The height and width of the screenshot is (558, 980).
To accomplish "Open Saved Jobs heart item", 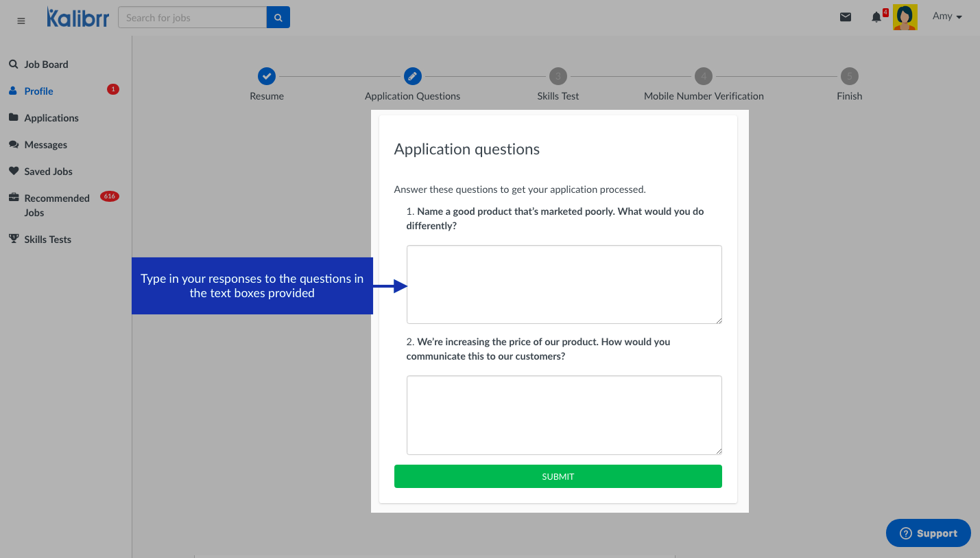I will [x=48, y=172].
